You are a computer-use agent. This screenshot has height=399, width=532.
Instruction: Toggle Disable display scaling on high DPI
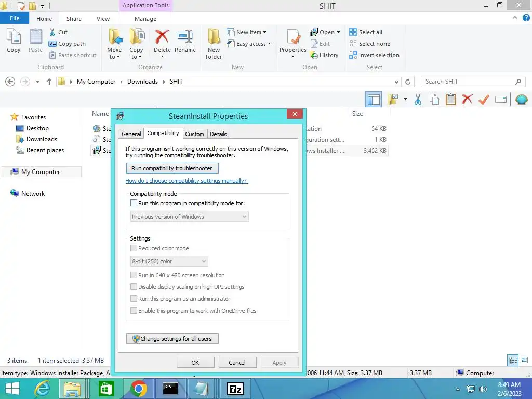[134, 287]
